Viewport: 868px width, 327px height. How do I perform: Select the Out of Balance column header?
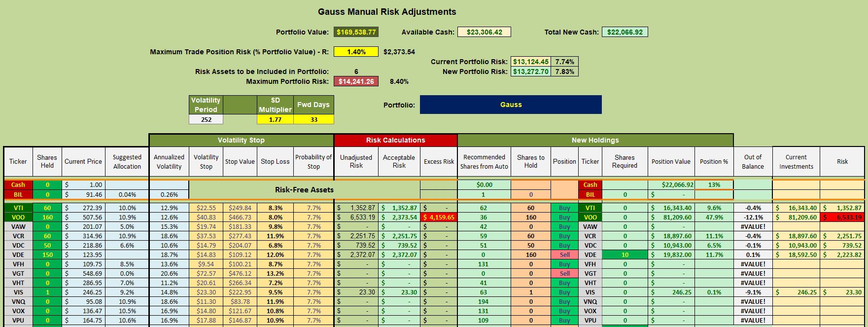753,161
